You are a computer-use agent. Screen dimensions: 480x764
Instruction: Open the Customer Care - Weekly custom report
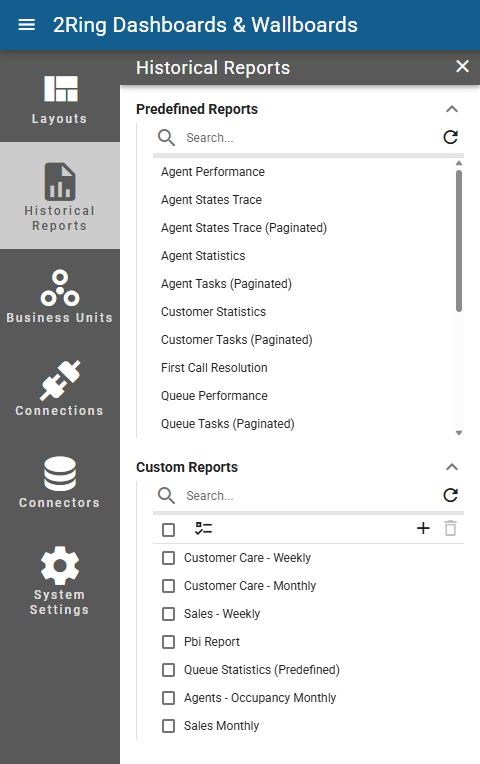coord(248,558)
